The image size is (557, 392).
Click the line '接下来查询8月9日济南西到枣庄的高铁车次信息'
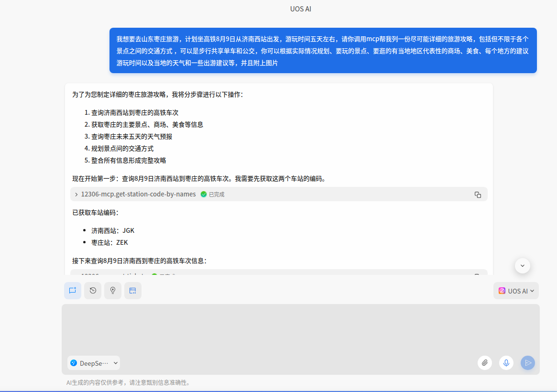coord(139,261)
